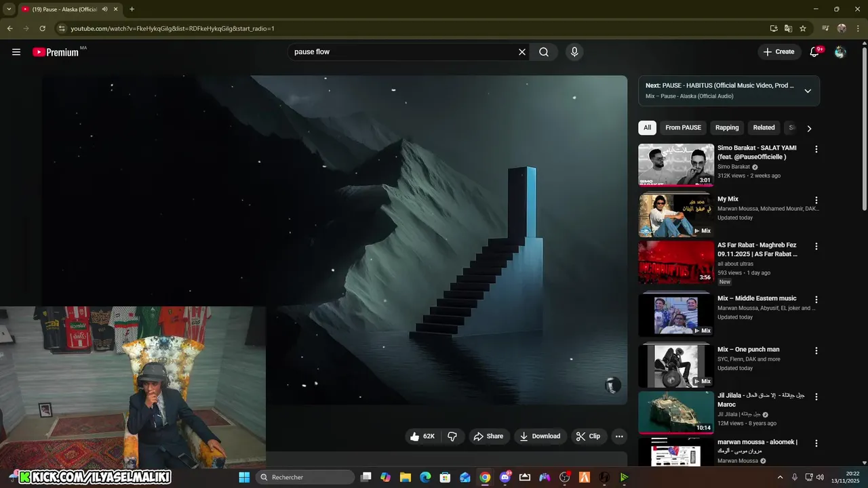Bookmark this page with the star icon
Viewport: 868px width, 488px height.
(x=803, y=28)
